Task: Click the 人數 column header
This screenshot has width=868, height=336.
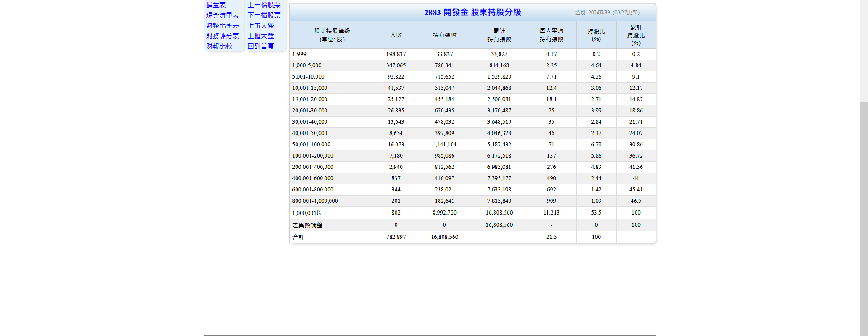Action: click(396, 35)
